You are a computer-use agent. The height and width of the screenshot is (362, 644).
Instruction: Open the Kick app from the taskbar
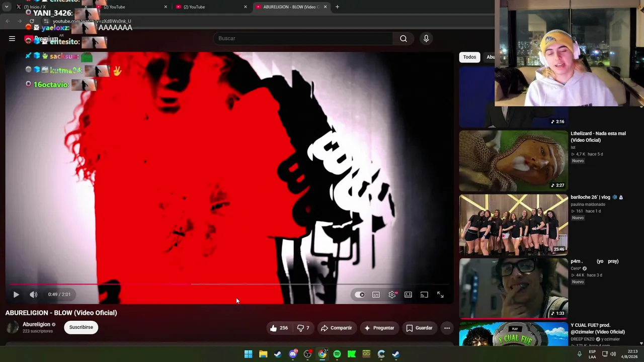[x=352, y=354]
